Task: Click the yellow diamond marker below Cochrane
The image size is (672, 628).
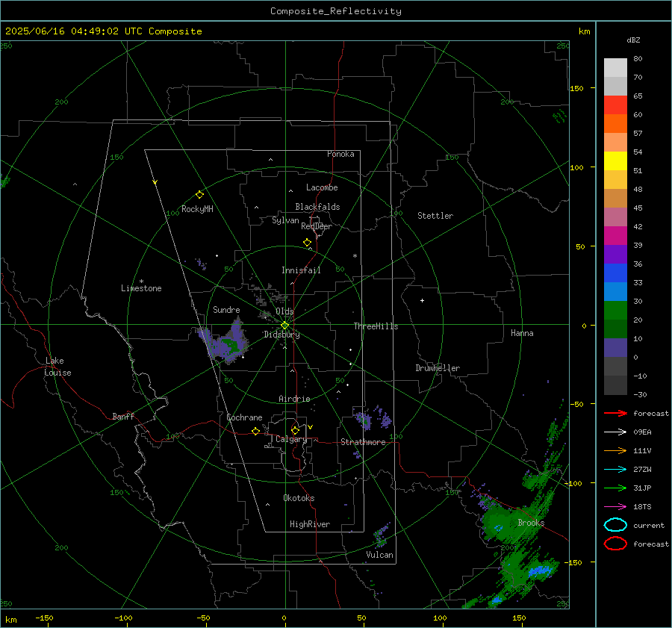Action: click(x=255, y=431)
